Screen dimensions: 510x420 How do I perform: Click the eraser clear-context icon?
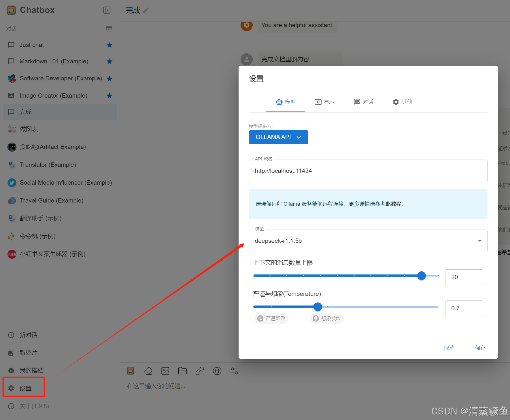(x=148, y=371)
